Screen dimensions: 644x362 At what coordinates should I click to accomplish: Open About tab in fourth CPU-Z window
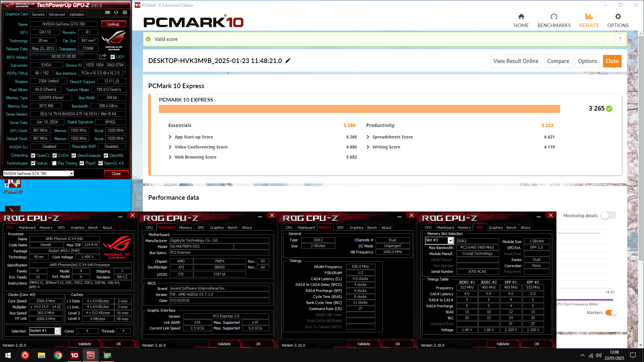coord(526,228)
